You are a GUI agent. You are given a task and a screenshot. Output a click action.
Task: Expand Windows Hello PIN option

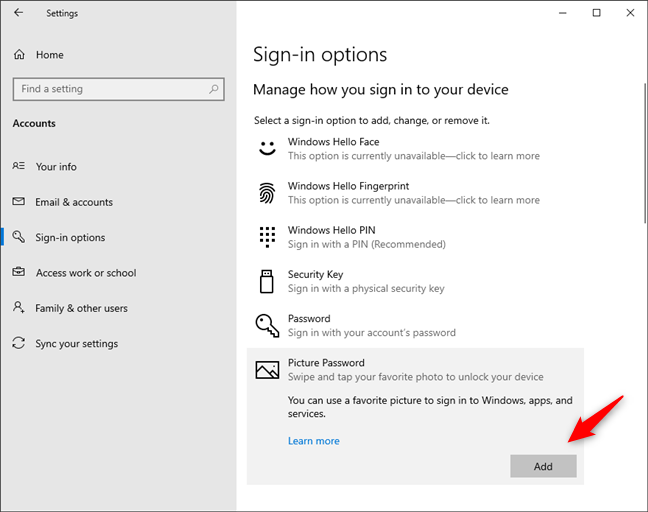[x=415, y=237]
